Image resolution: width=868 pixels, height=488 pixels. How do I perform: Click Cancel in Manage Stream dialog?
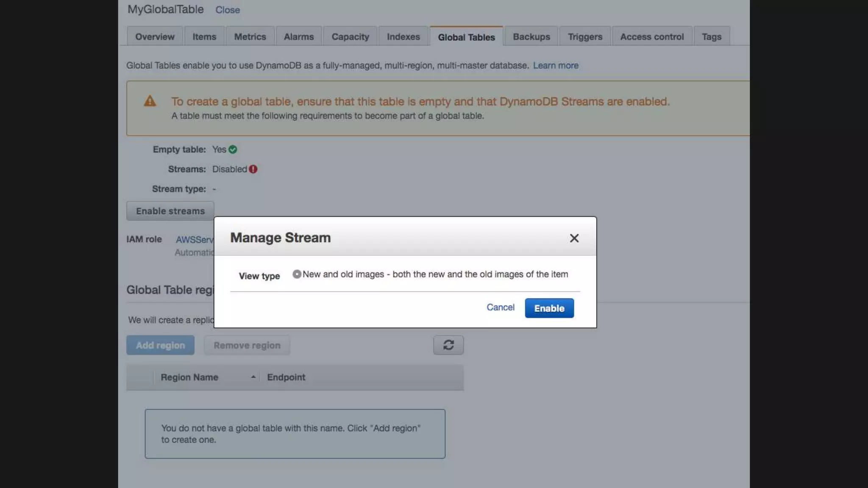coord(500,308)
